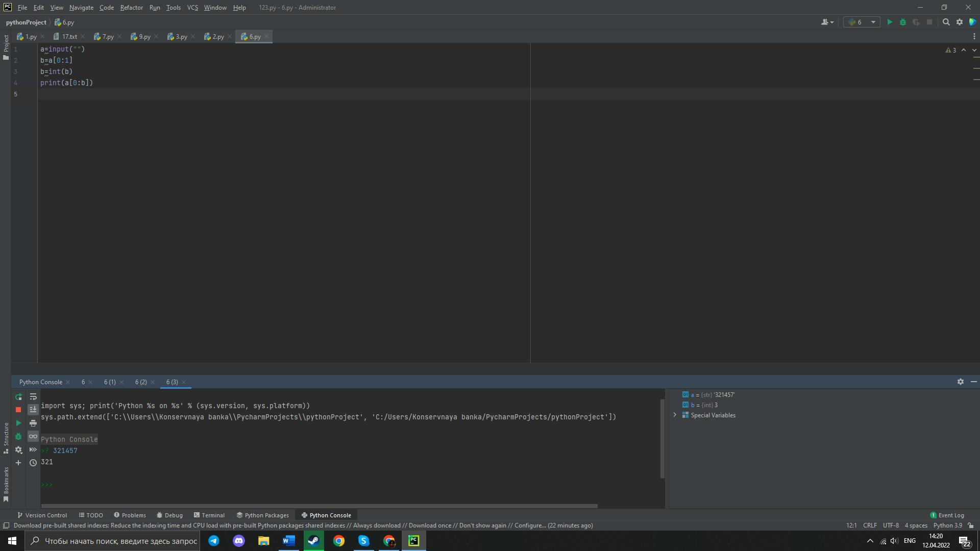Open the File menu
The height and width of the screenshot is (551, 980).
click(x=22, y=8)
